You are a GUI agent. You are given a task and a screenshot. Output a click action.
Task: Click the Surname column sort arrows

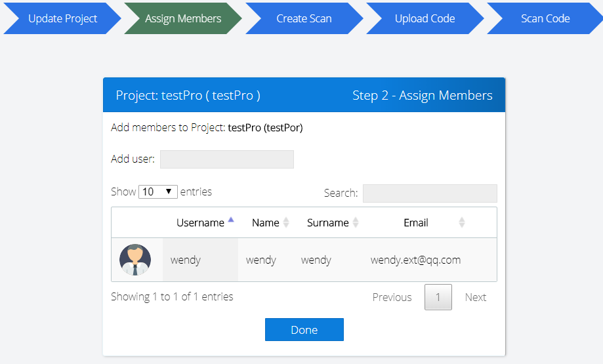click(x=356, y=222)
